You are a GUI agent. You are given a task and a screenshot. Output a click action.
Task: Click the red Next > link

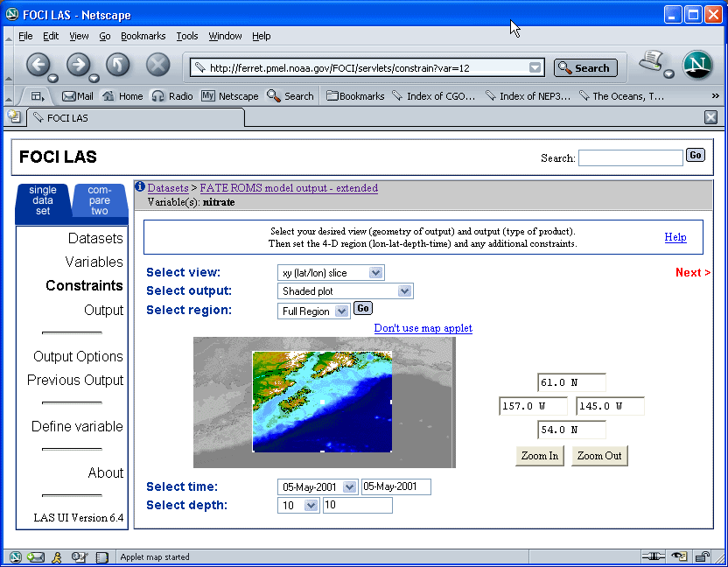pos(692,273)
